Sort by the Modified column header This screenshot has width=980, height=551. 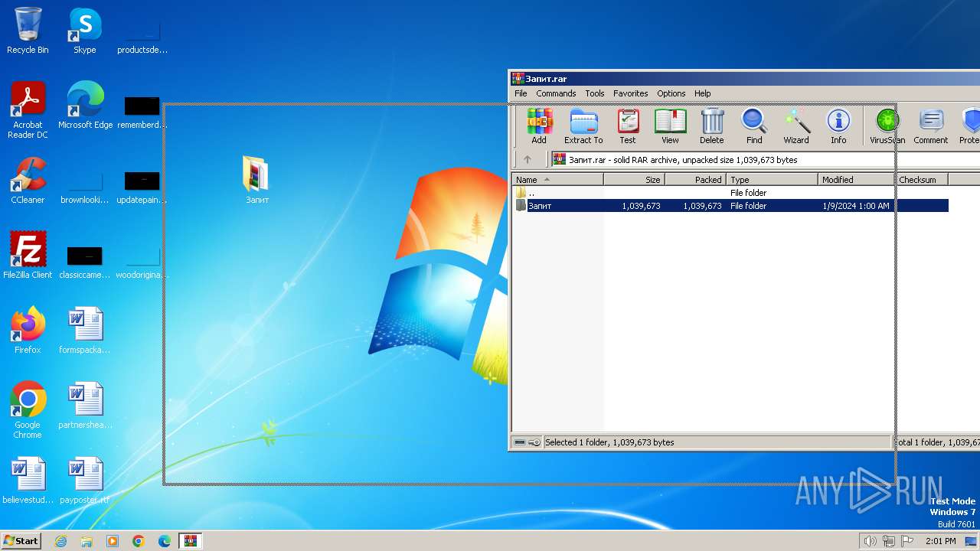[x=856, y=180]
